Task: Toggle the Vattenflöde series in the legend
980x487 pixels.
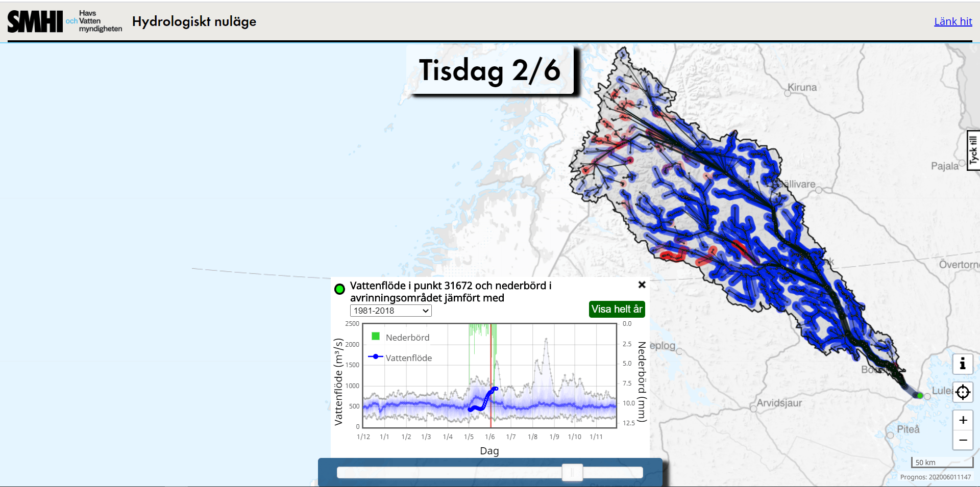Action: point(401,357)
